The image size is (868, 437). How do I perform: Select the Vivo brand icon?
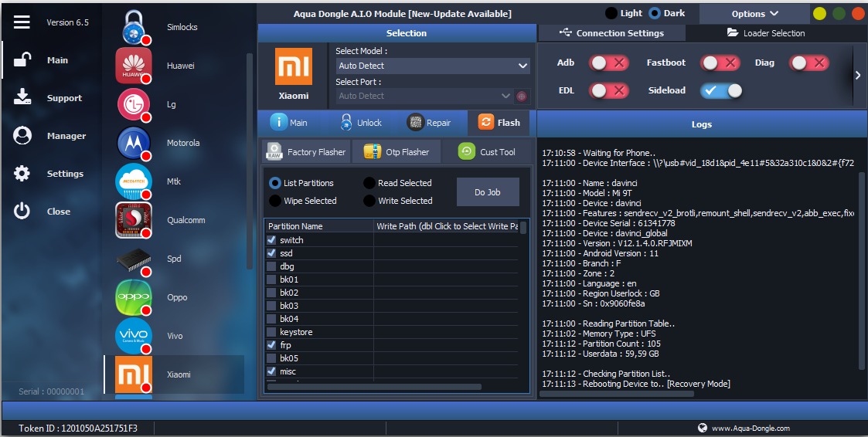134,336
